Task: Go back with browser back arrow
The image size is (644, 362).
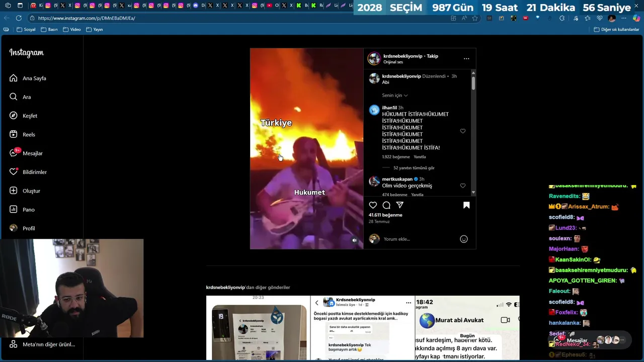Action: coord(6,18)
